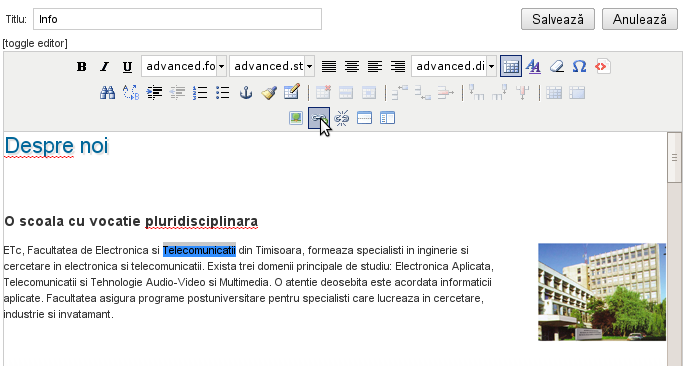688x366 pixels.
Task: Click the highlighted insert link chain icon
Action: [x=319, y=118]
